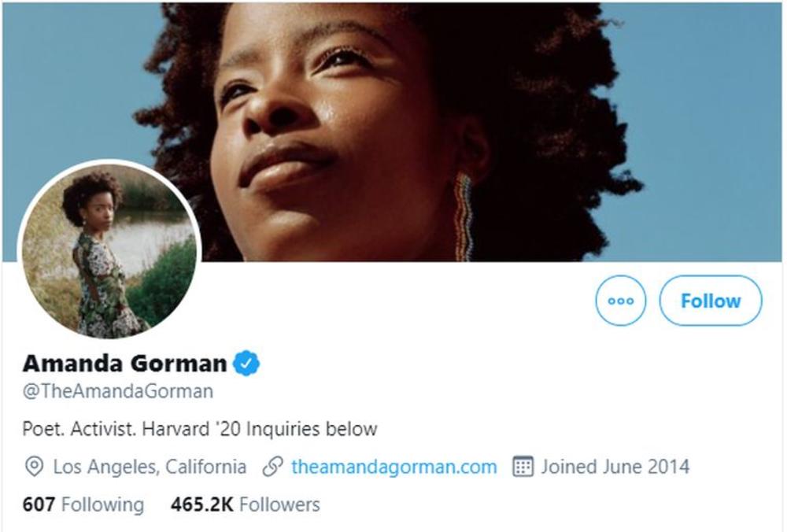This screenshot has width=787, height=532.
Task: Open the more options ellipsis menu
Action: coord(619,300)
